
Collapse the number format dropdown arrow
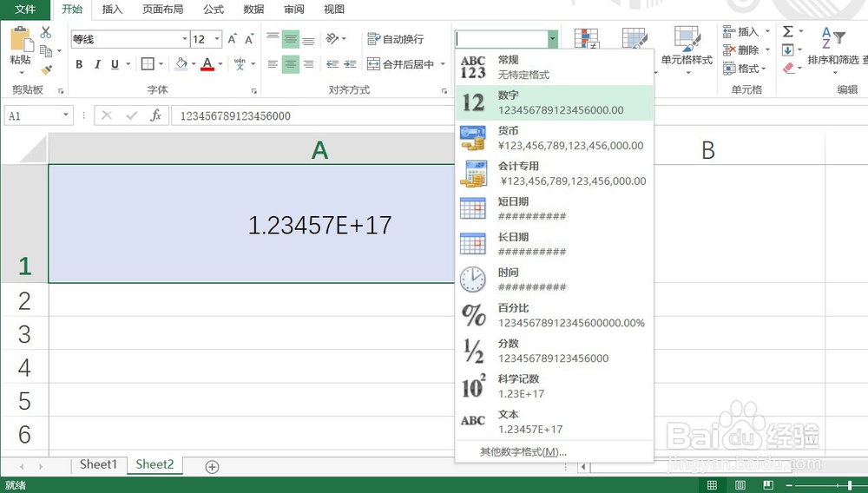click(552, 39)
